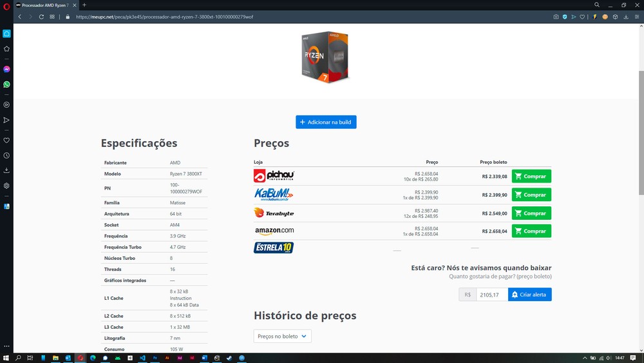Click the Criar alerta button
The width and height of the screenshot is (644, 363).
[x=530, y=295]
